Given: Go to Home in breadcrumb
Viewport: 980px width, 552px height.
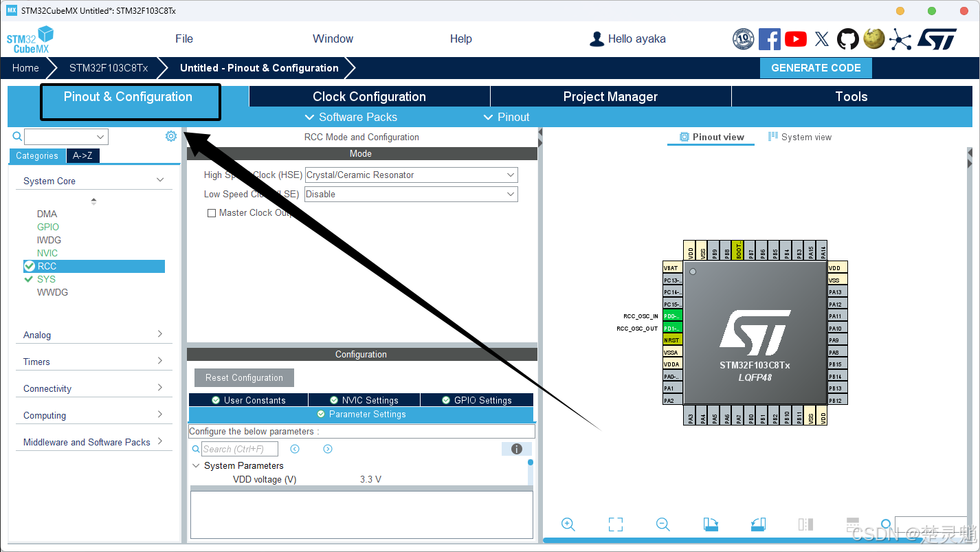Looking at the screenshot, I should click(25, 68).
